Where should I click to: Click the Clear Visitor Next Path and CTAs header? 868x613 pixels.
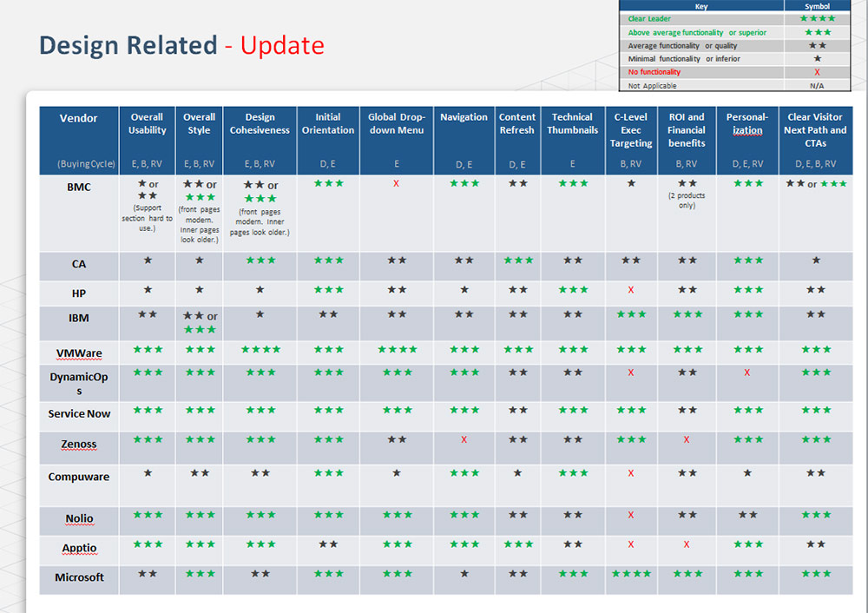click(x=815, y=129)
